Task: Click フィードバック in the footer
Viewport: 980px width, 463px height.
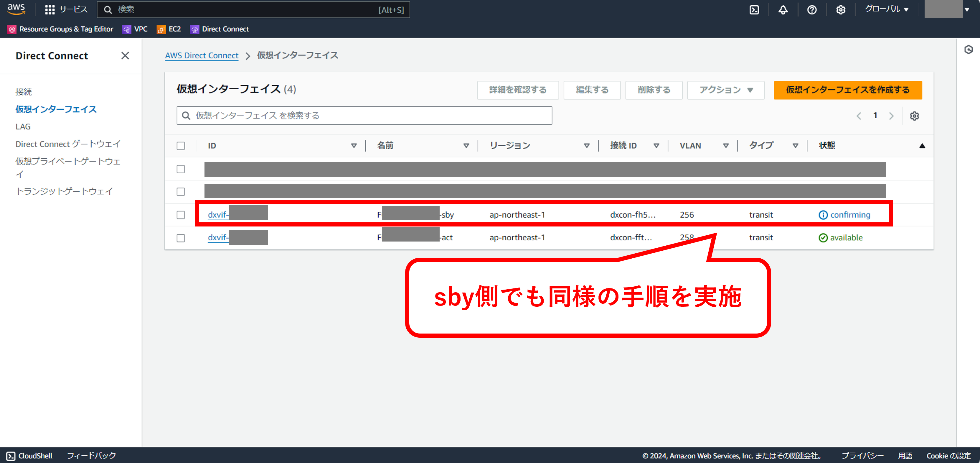Action: click(x=91, y=456)
